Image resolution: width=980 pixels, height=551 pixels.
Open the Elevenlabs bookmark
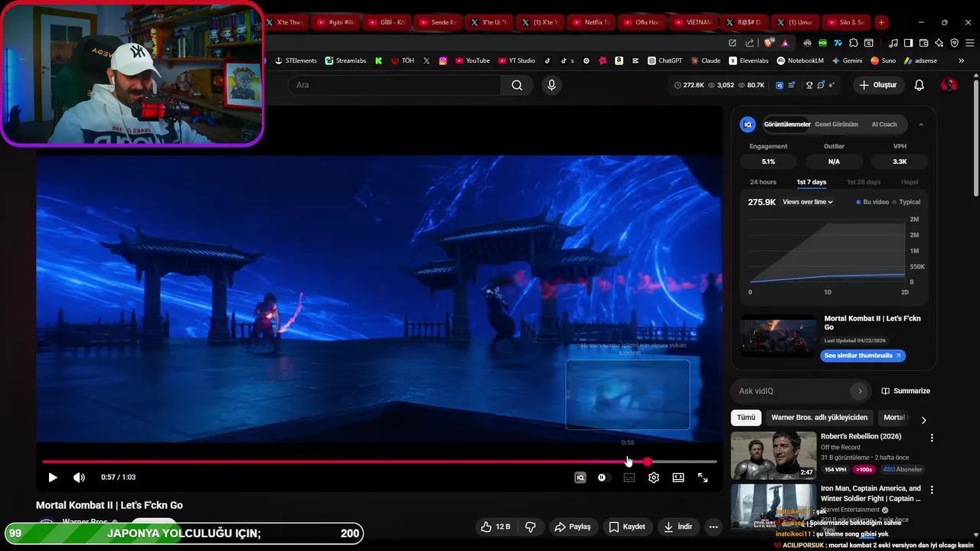749,60
